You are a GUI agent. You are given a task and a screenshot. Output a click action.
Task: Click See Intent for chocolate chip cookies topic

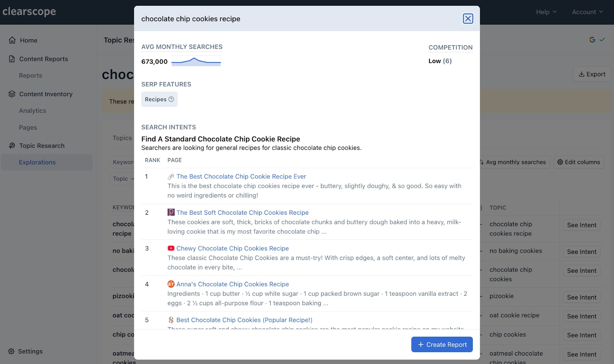[581, 271]
